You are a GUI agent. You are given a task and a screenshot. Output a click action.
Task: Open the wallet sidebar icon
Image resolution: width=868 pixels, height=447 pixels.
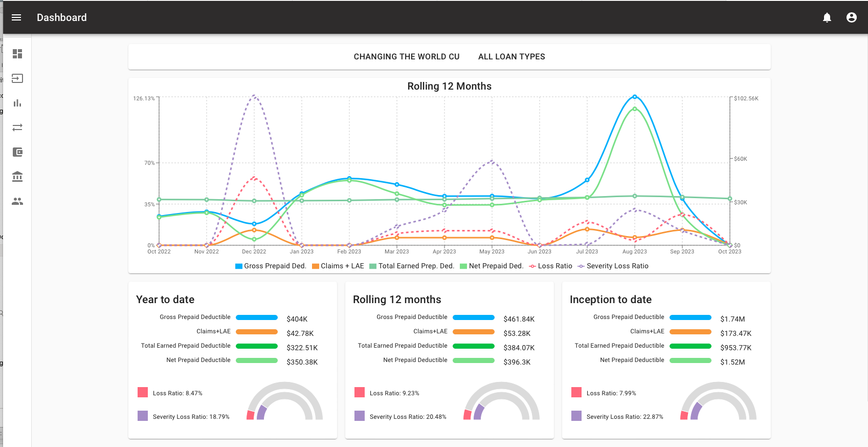(17, 152)
